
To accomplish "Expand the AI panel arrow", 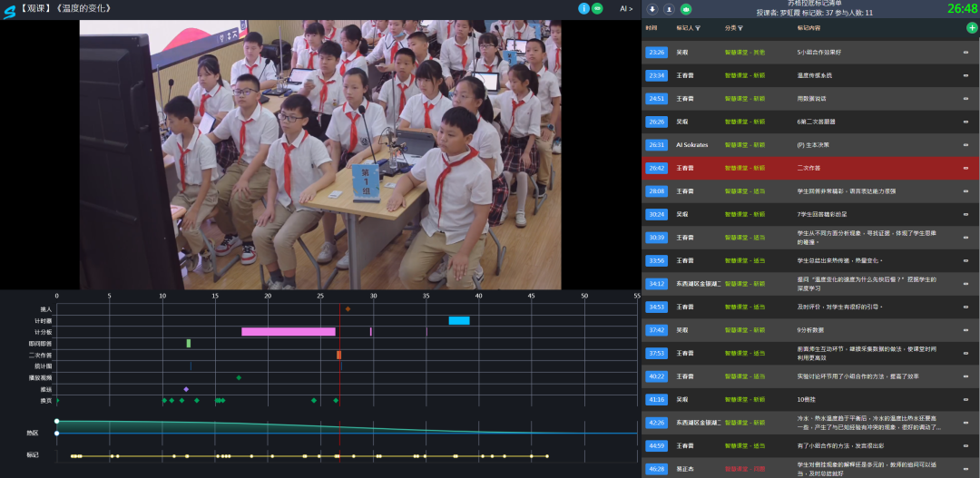I will [626, 8].
